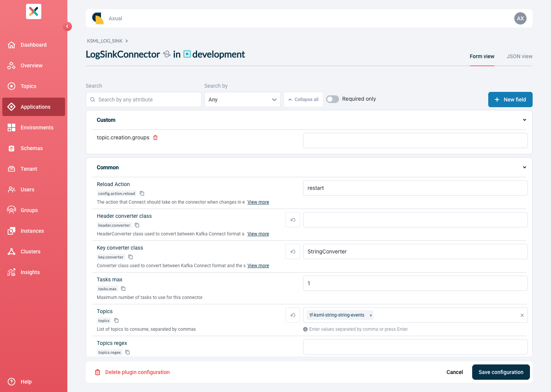Click the Instances icon in sidebar
This screenshot has width=551, height=392.
tap(11, 231)
